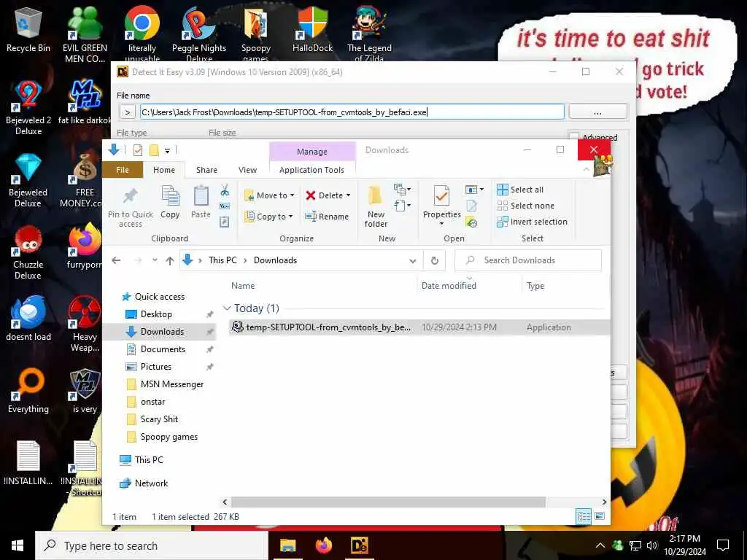Open the Application Tools tab
The width and height of the screenshot is (747, 560).
point(311,170)
